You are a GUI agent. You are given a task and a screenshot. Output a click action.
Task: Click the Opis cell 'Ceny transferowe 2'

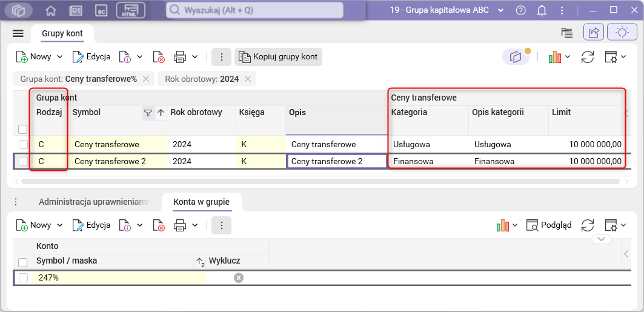tap(337, 162)
